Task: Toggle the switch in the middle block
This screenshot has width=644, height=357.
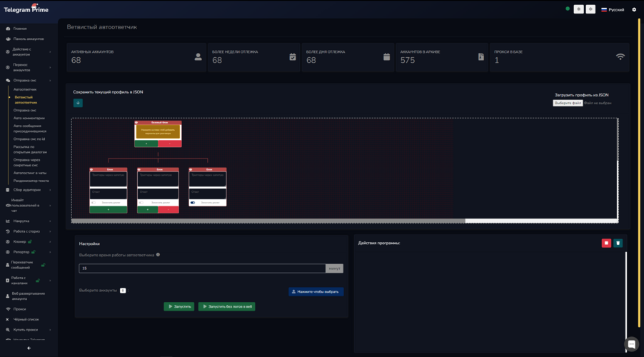Action: (141, 202)
